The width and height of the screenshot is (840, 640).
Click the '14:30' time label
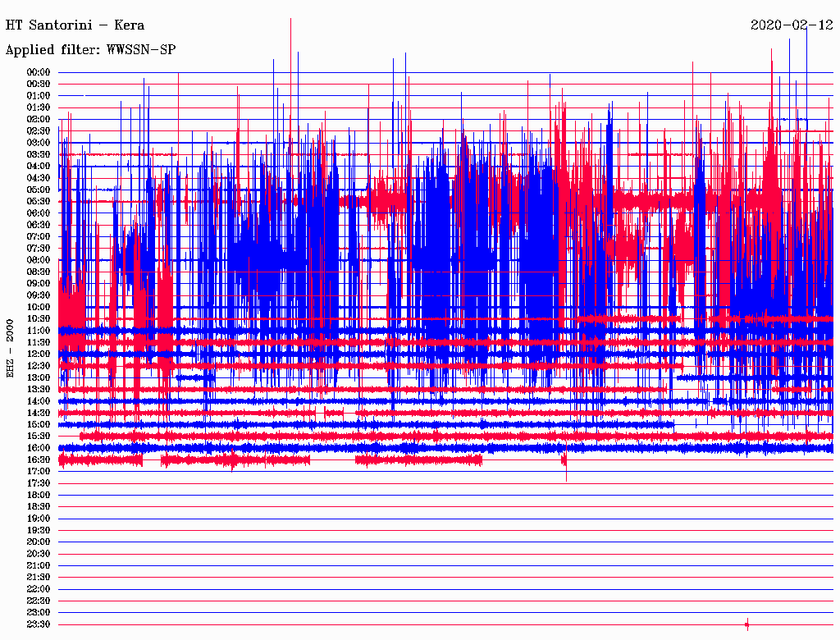click(x=39, y=414)
